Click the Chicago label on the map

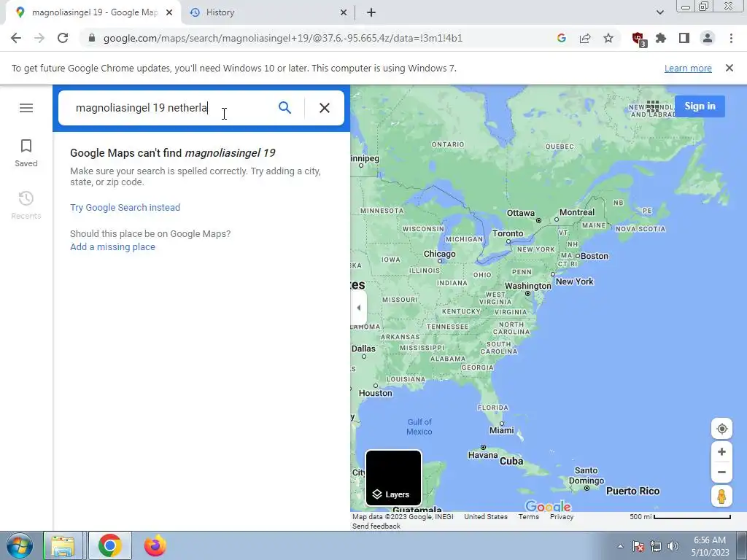440,254
